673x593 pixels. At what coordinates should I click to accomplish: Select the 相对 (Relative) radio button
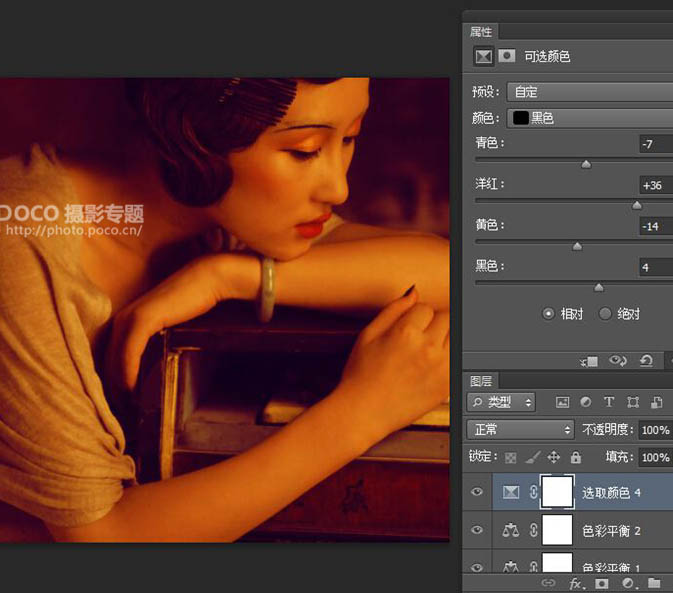548,314
